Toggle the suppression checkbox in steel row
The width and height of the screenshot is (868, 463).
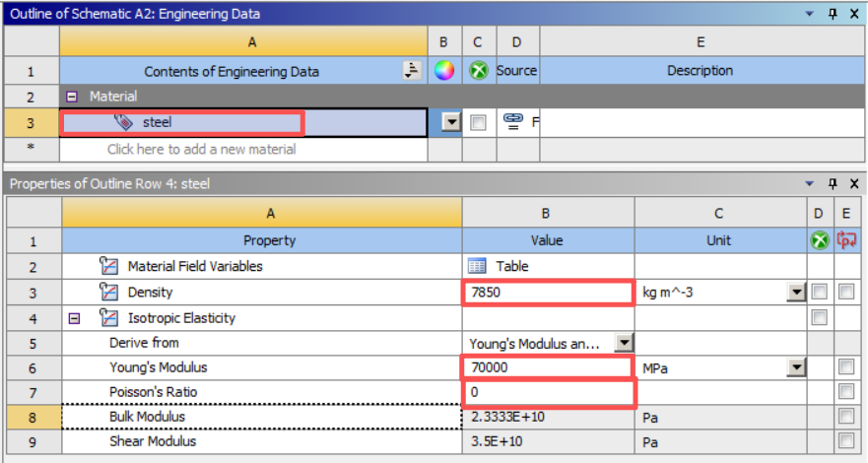pos(478,122)
